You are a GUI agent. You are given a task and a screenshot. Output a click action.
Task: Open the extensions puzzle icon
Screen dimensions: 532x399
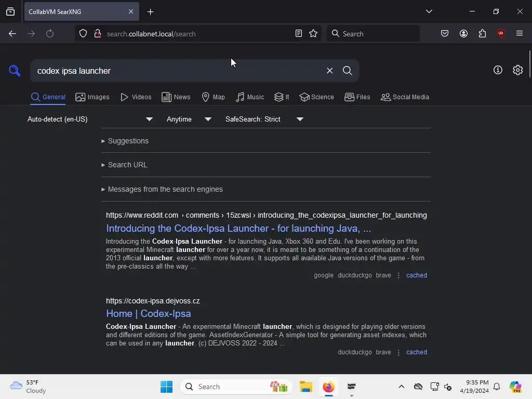(x=482, y=34)
